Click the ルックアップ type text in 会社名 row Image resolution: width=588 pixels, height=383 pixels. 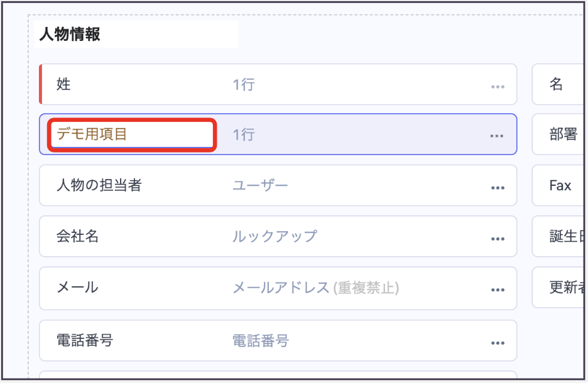[x=275, y=237]
